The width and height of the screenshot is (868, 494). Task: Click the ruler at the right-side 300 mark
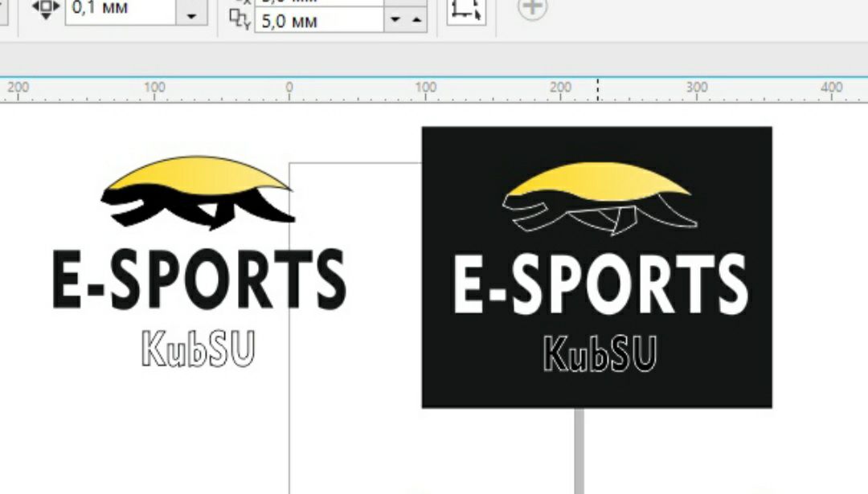[x=697, y=89]
